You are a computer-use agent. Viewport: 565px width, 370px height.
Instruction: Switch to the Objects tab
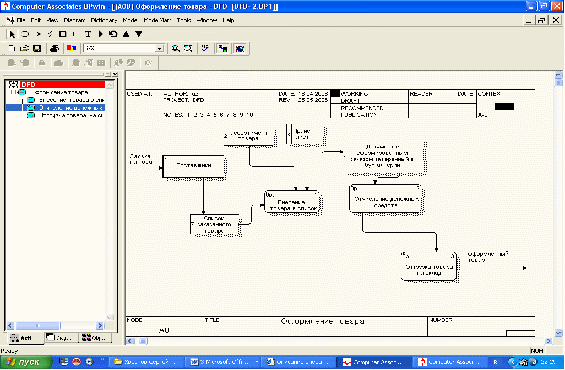tap(95, 338)
